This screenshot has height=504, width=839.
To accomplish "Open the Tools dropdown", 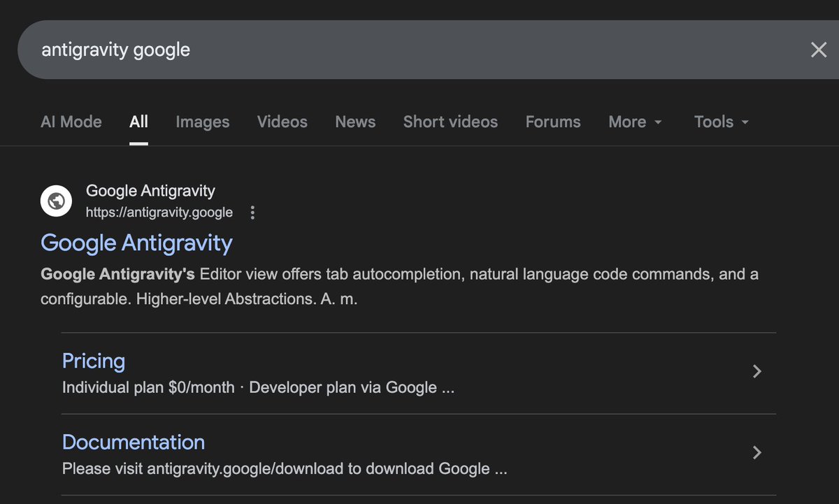I will click(720, 122).
